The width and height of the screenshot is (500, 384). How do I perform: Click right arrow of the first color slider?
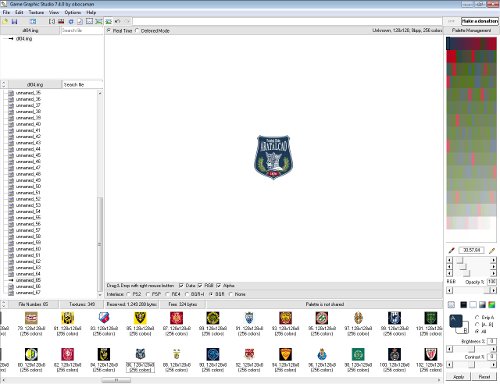tap(493, 260)
